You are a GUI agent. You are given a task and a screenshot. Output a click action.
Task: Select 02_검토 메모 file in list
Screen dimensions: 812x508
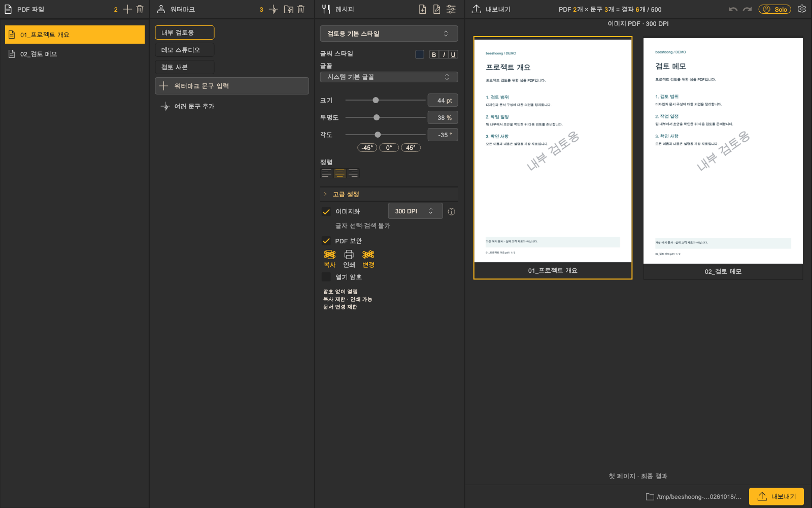coord(75,54)
